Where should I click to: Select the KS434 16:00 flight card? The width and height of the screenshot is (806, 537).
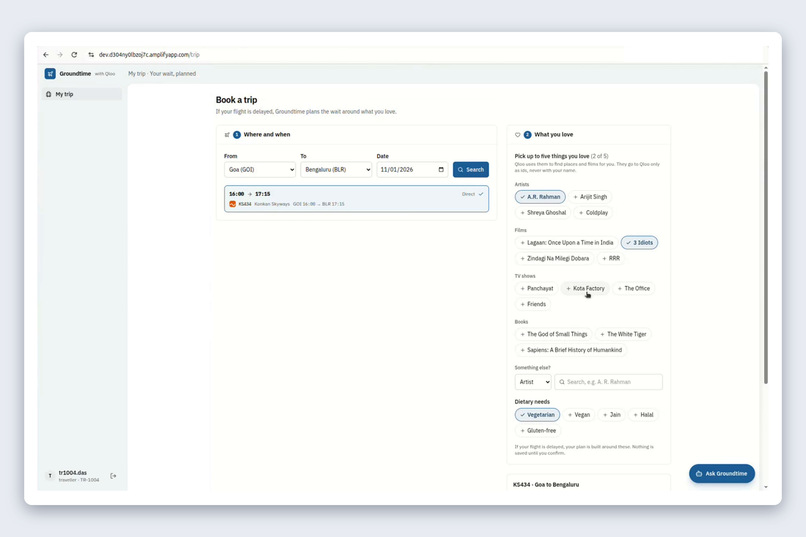click(356, 199)
